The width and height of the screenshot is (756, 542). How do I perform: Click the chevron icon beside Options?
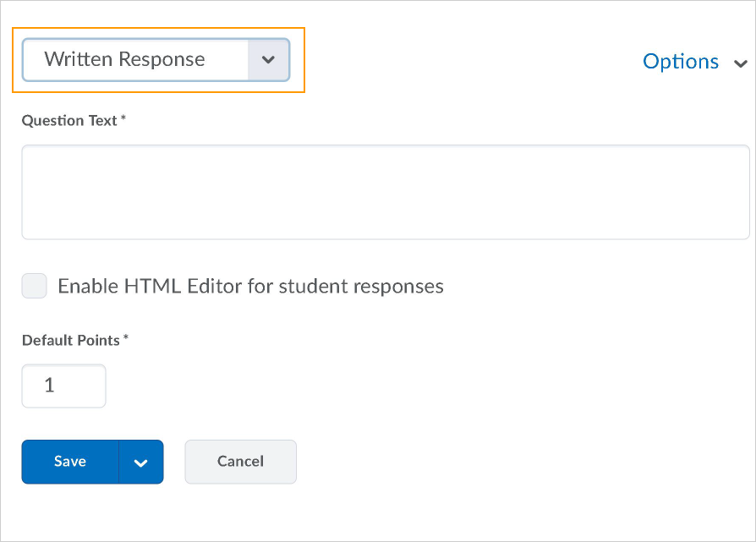point(741,63)
